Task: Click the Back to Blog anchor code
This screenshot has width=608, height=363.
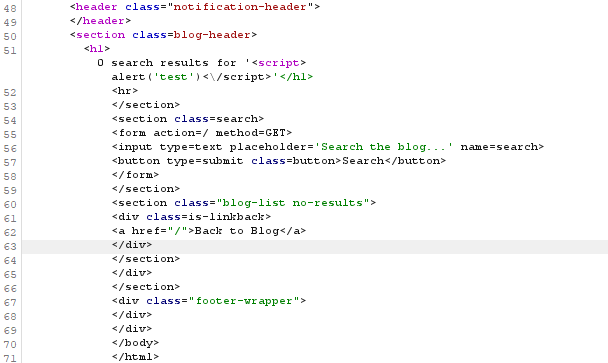Action: tap(209, 231)
